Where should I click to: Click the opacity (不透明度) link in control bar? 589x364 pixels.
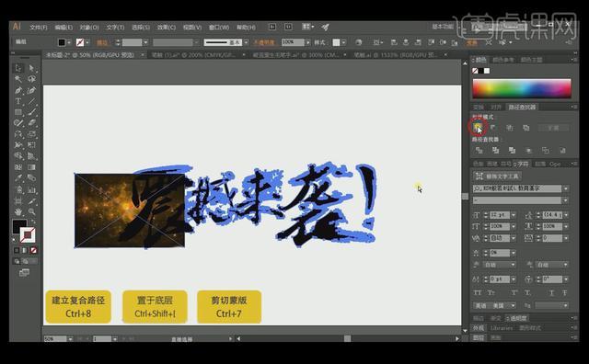264,43
